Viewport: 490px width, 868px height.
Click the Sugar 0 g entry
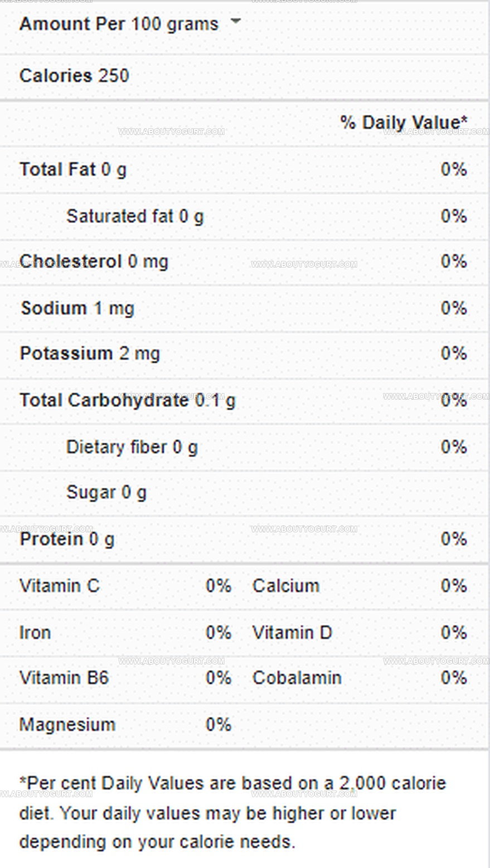tap(106, 493)
